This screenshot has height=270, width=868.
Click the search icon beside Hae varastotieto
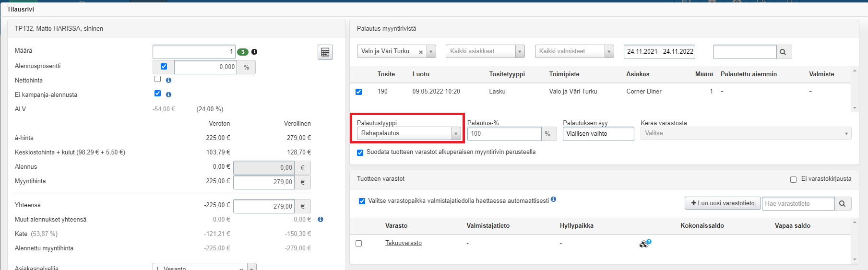tap(843, 203)
